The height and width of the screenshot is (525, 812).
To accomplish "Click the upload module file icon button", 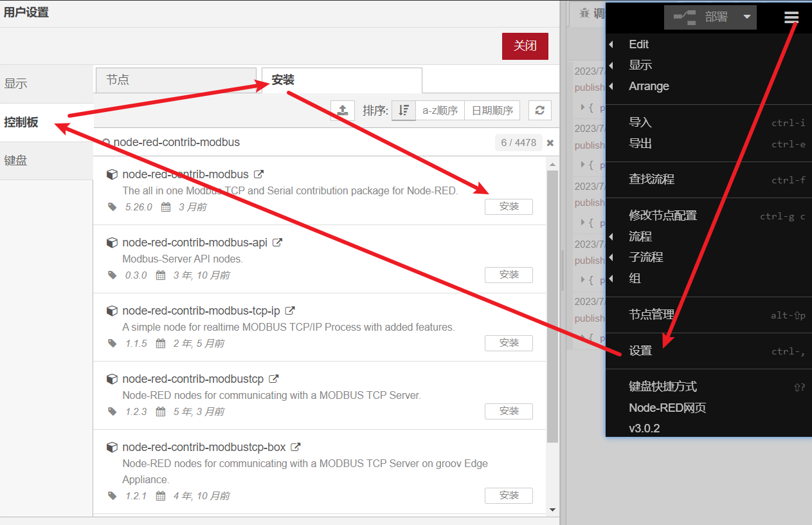I will [x=343, y=110].
